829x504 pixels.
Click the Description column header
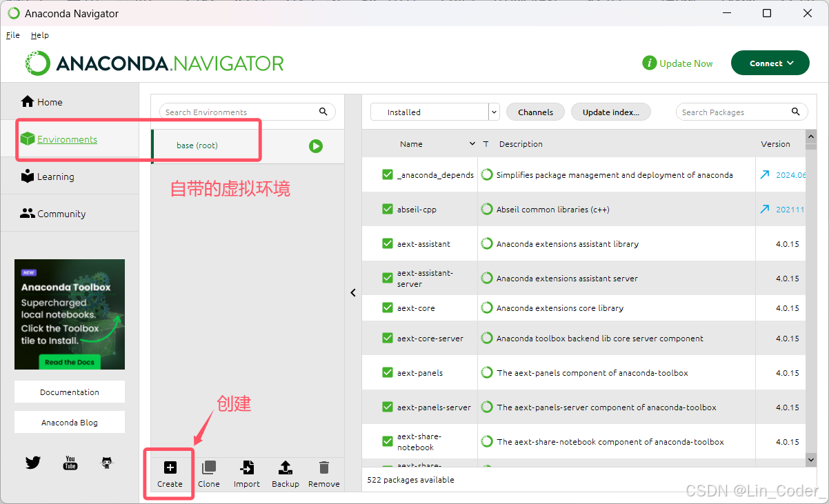[521, 144]
